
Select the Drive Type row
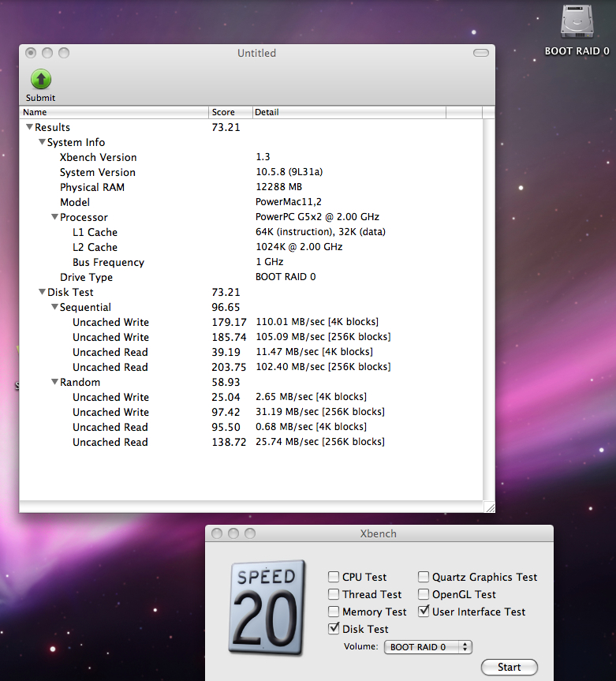tap(251, 277)
